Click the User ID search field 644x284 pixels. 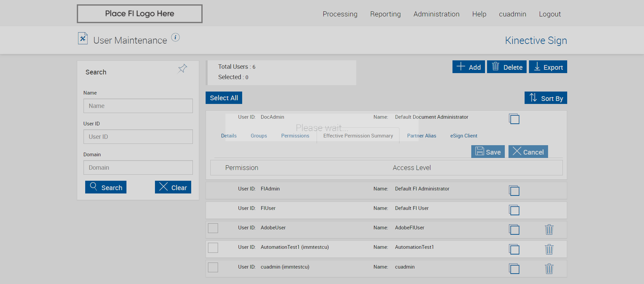coord(138,137)
